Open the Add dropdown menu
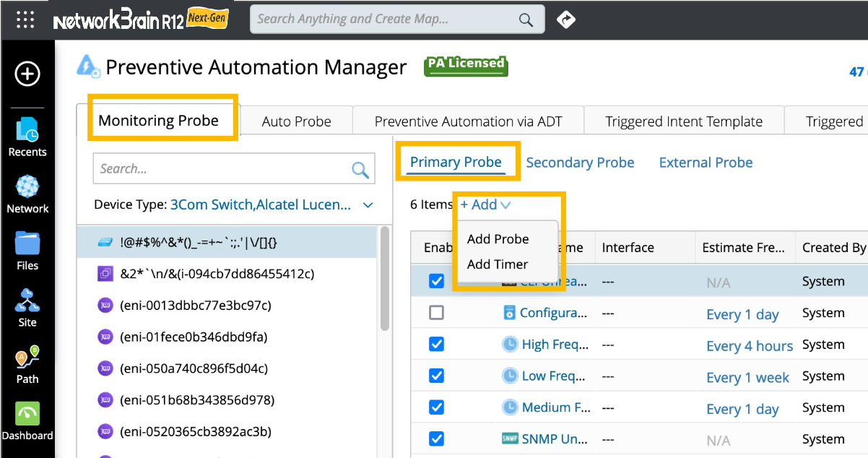This screenshot has width=868, height=458. (x=485, y=204)
